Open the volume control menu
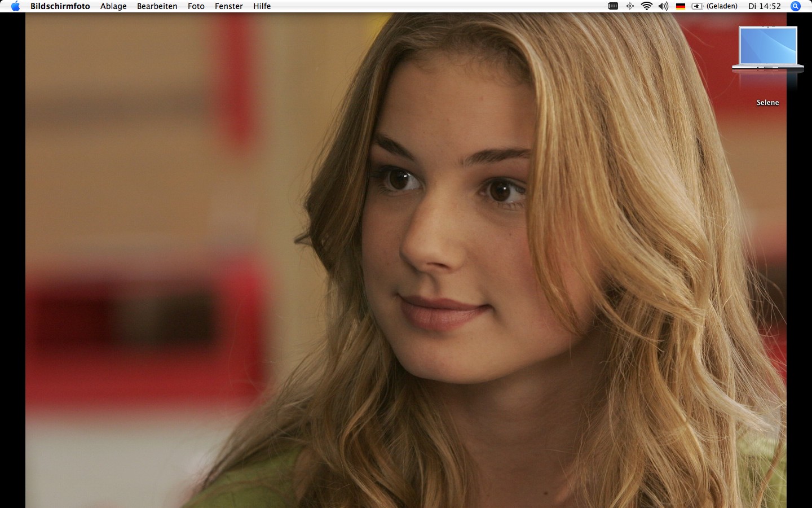 tap(663, 6)
